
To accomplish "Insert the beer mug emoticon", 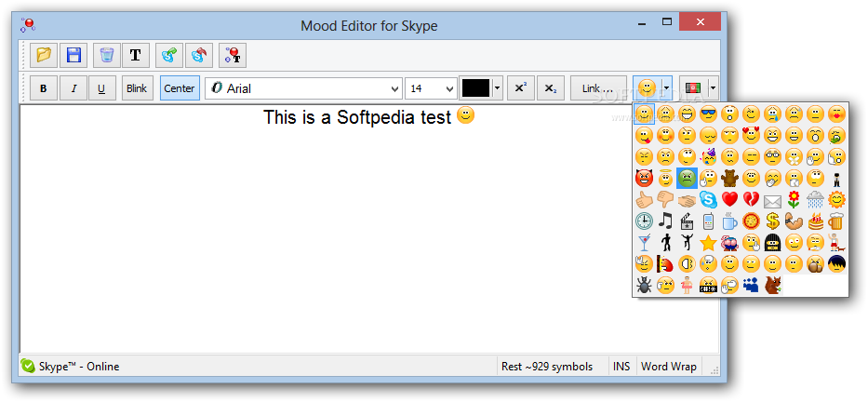I will [836, 221].
